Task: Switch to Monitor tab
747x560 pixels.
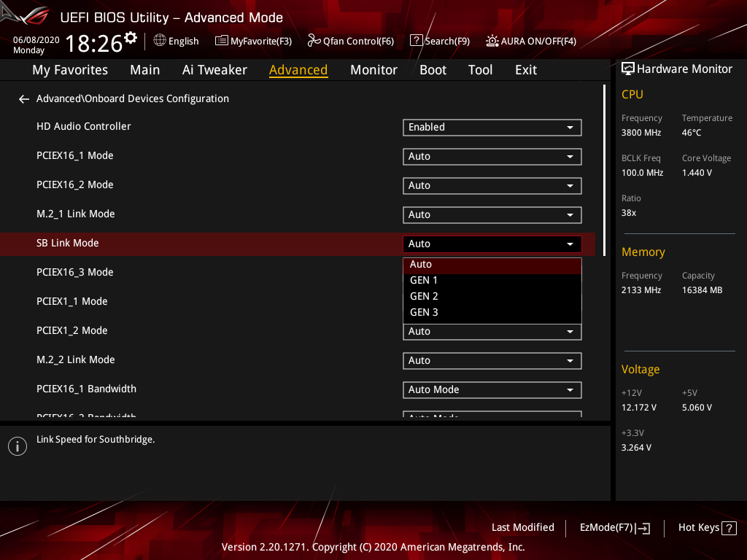Action: point(373,70)
